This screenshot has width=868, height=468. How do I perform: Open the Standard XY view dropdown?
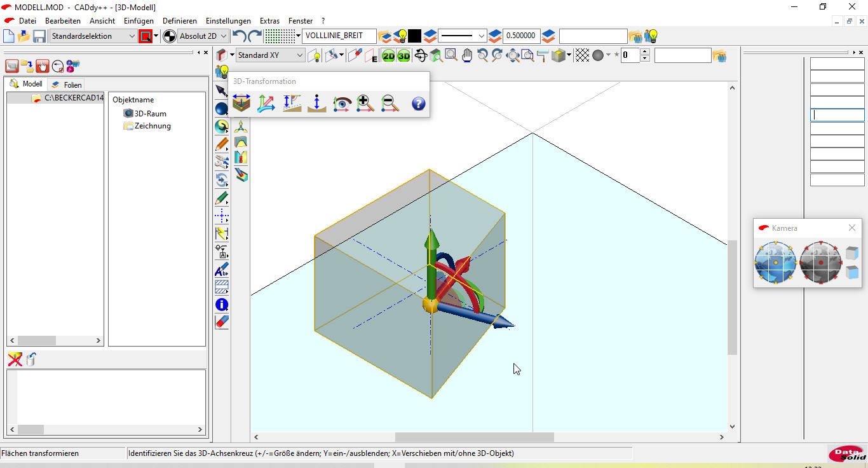click(270, 55)
